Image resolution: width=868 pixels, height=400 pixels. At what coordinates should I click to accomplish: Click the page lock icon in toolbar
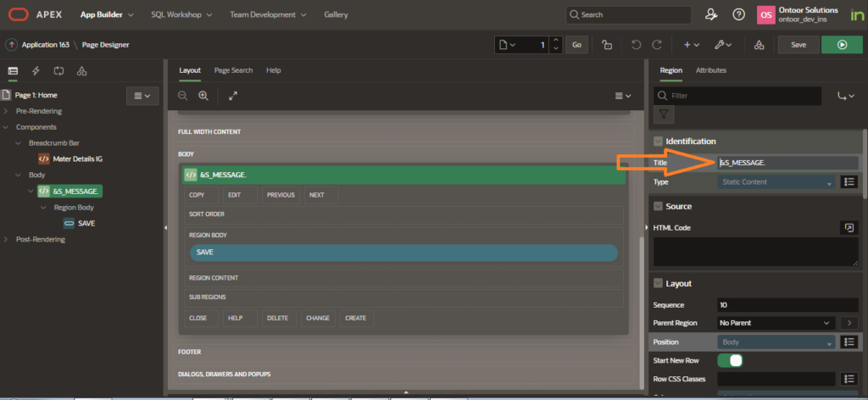[x=606, y=45]
